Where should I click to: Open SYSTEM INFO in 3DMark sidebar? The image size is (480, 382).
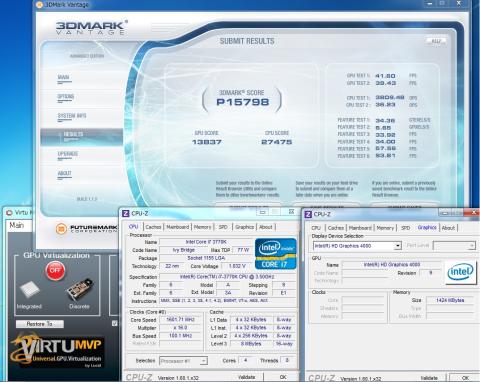point(72,116)
